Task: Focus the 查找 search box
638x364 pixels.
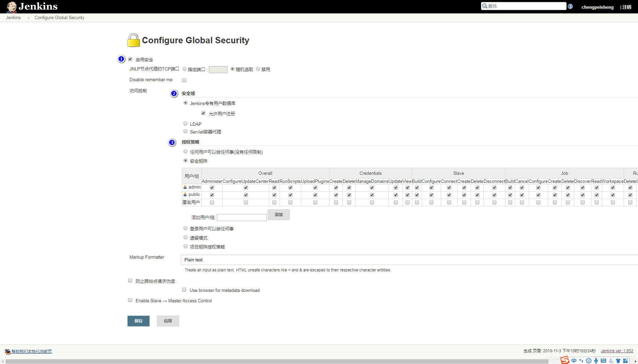Action: click(524, 6)
